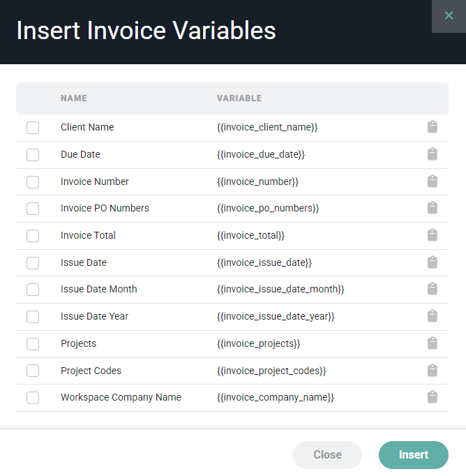Enable the Issue Date Year checkbox
The image size is (466, 476).
coord(33,317)
